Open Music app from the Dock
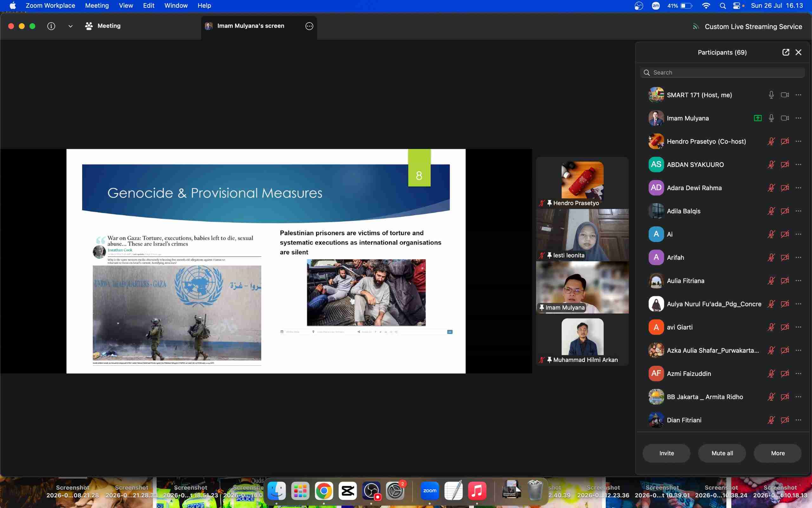This screenshot has width=812, height=508. coord(477,491)
